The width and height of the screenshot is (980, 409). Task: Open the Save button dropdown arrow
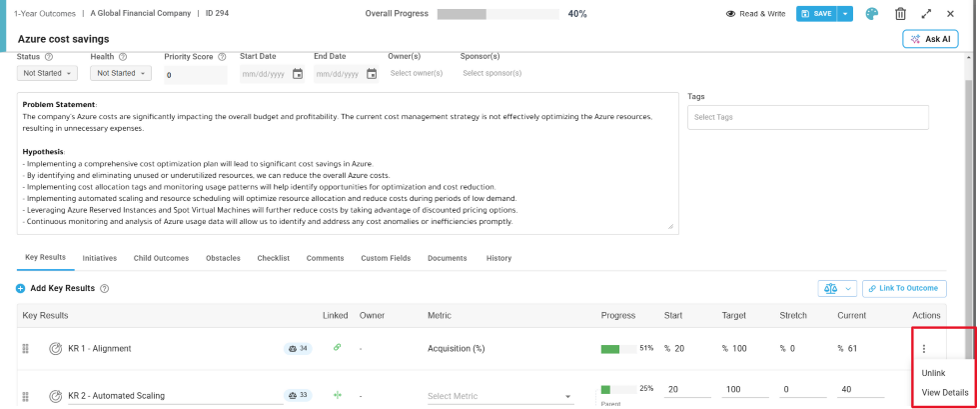point(845,14)
